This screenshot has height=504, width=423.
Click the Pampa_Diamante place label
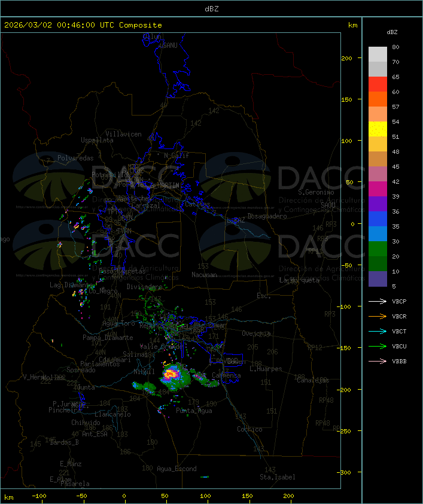pyautogui.click(x=108, y=338)
